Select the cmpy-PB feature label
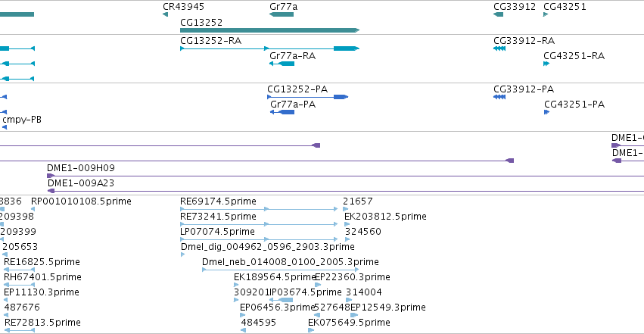644x334 pixels. pyautogui.click(x=22, y=120)
